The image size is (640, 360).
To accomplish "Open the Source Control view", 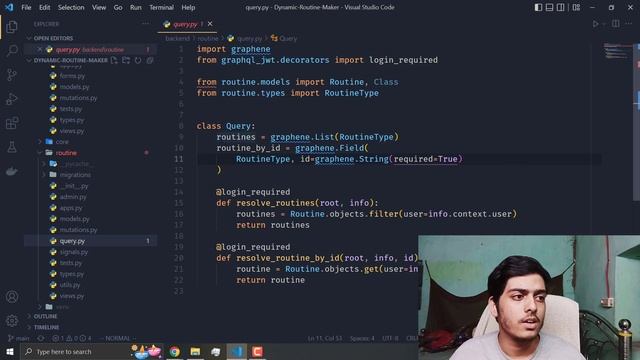I will coord(12,75).
